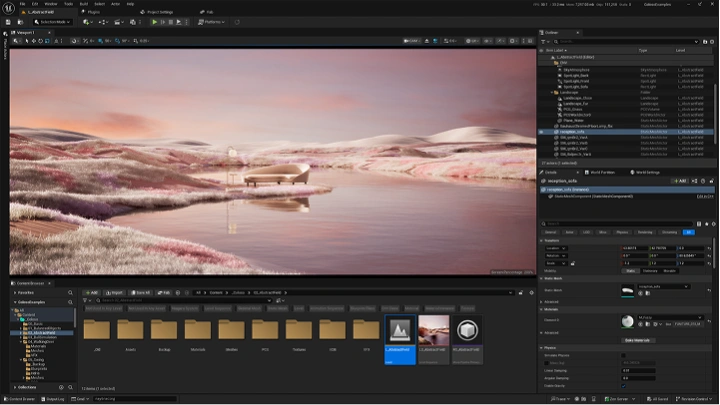Click the Details favorites star icon
720x405 pixels.
coord(706,224)
